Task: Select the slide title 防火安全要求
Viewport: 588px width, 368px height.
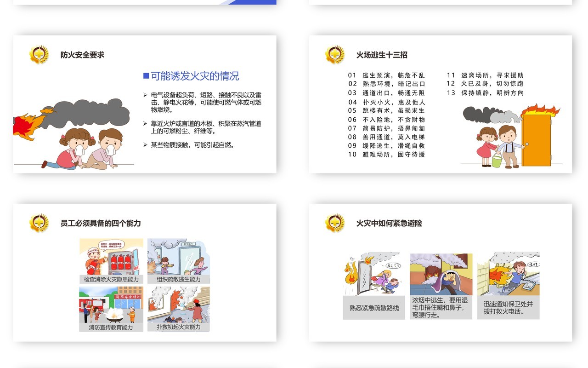Action: pos(83,55)
